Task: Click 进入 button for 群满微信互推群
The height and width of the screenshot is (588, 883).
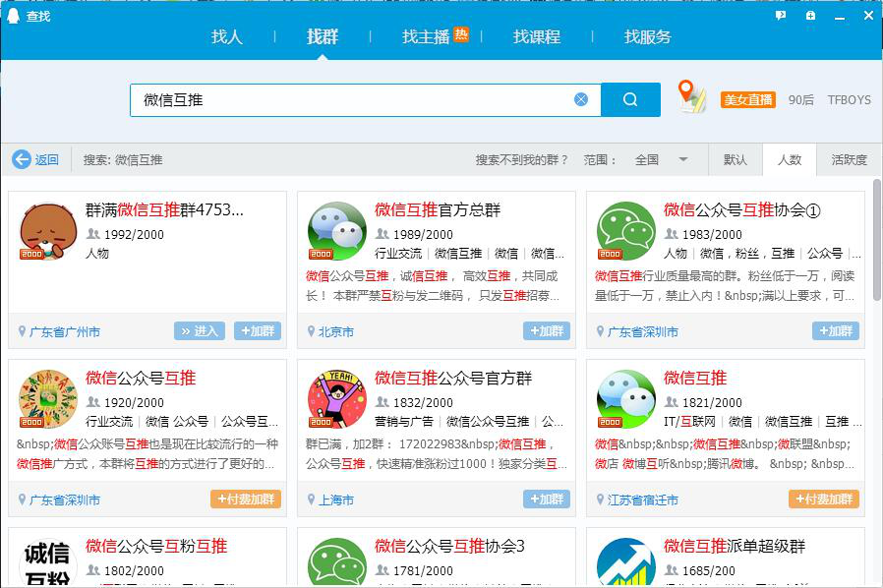Action: click(x=200, y=331)
